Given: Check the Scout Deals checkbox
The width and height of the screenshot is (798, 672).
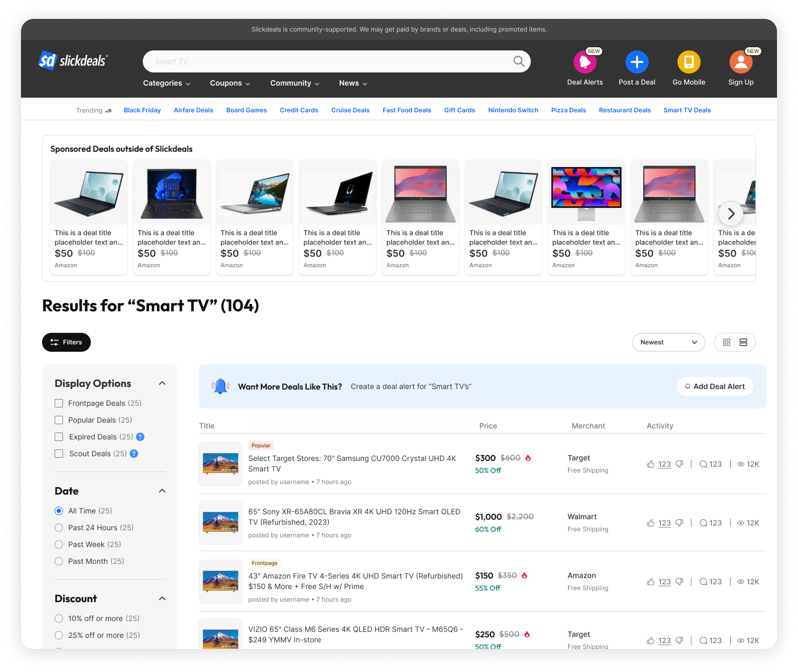Looking at the screenshot, I should tap(59, 454).
